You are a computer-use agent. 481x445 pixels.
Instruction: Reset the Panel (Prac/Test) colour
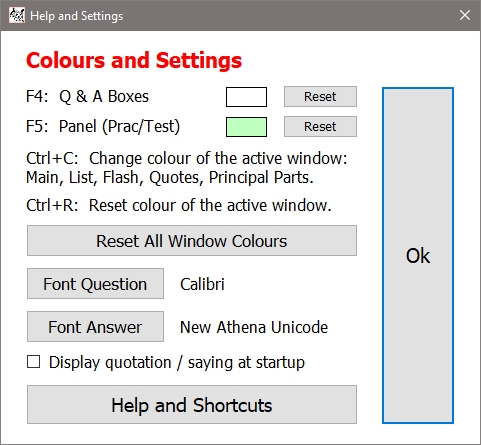point(320,127)
